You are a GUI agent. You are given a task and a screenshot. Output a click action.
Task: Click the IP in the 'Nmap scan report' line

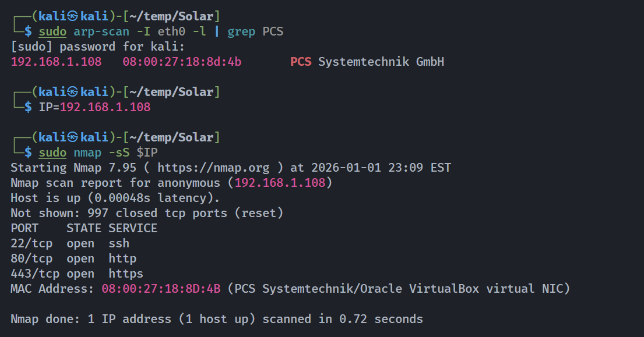(280, 183)
